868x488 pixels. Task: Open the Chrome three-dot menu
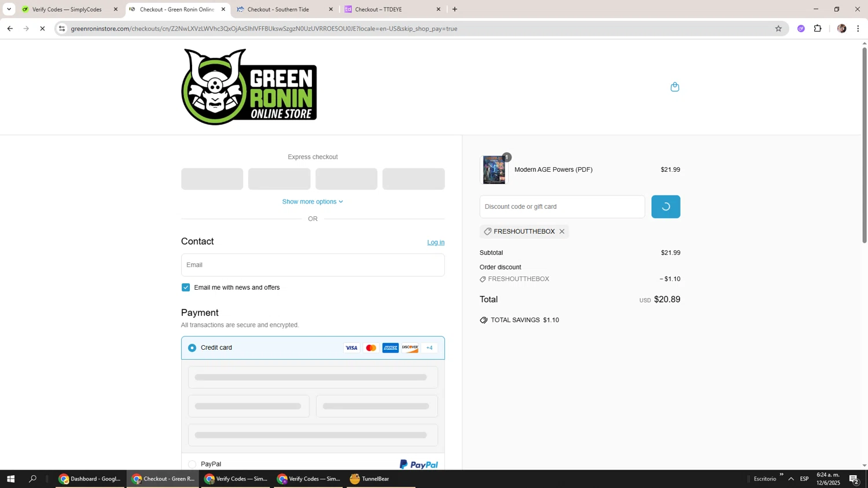pyautogui.click(x=858, y=28)
